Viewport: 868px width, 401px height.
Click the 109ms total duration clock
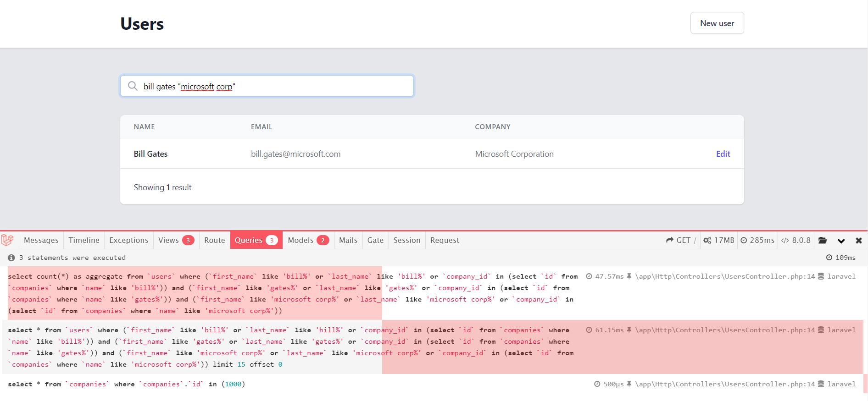tap(841, 258)
